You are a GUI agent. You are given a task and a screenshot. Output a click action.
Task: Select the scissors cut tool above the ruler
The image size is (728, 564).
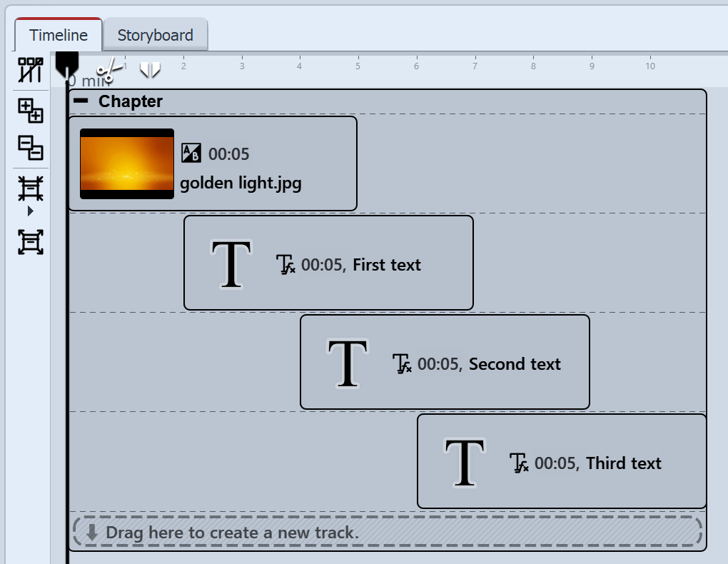108,70
